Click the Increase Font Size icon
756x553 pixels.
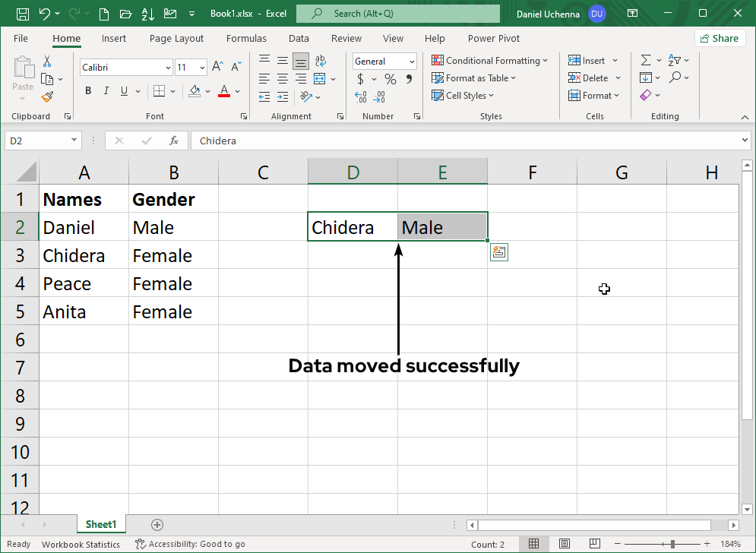(x=217, y=65)
